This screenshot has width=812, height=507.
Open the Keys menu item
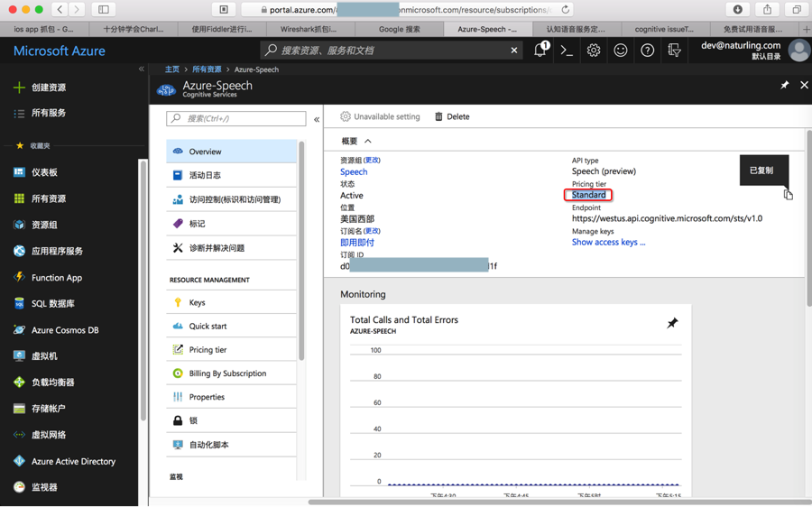[198, 302]
